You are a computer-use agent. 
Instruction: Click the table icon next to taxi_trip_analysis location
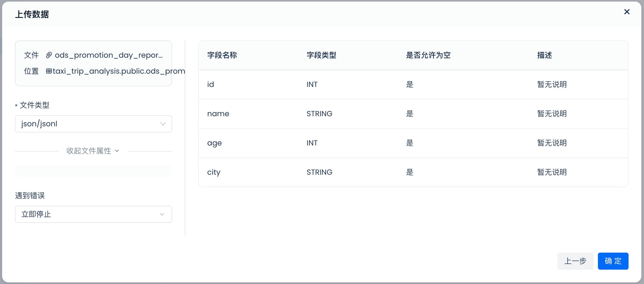tap(49, 71)
